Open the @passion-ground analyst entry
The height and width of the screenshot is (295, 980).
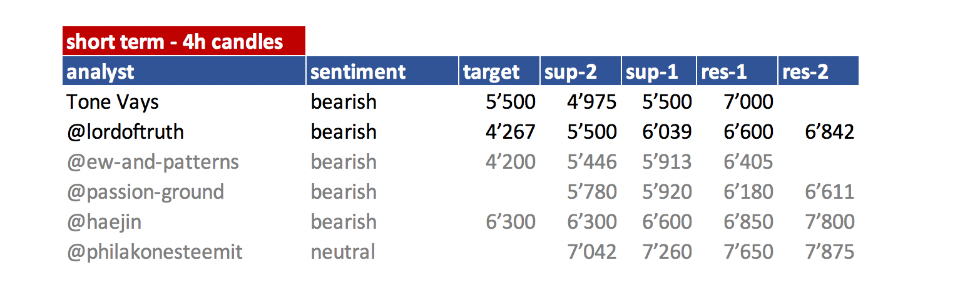pyautogui.click(x=145, y=192)
